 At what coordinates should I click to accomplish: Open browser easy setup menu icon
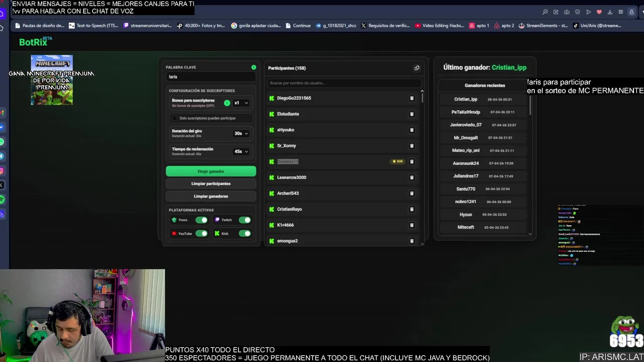coord(620,12)
